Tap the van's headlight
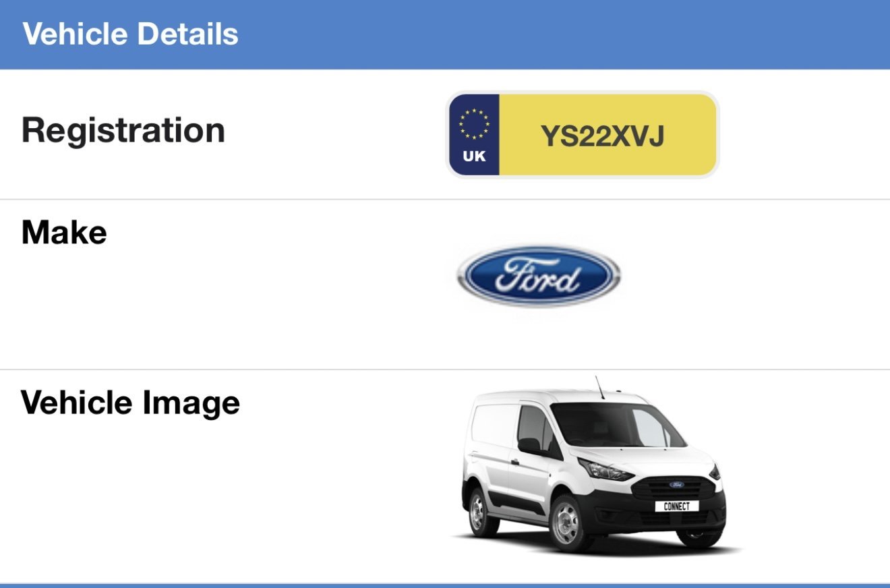Image resolution: width=890 pixels, height=588 pixels. pos(605,469)
